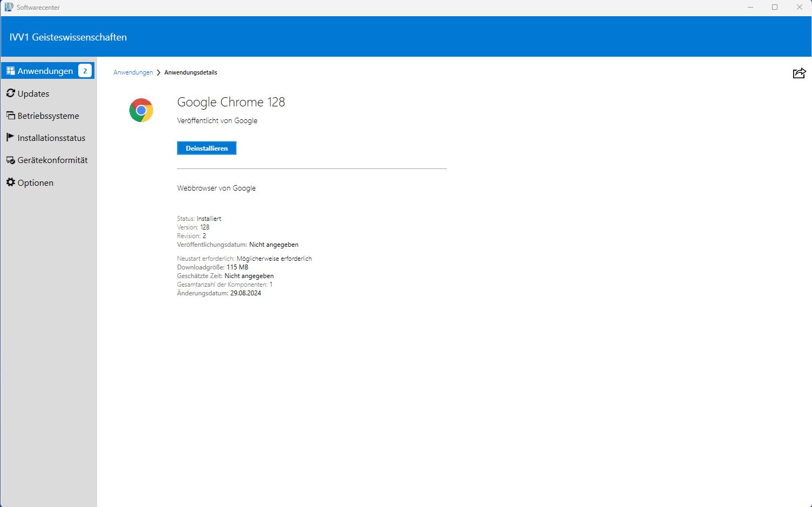
Task: Click the Softwarecenter title bar app icon
Action: click(9, 7)
